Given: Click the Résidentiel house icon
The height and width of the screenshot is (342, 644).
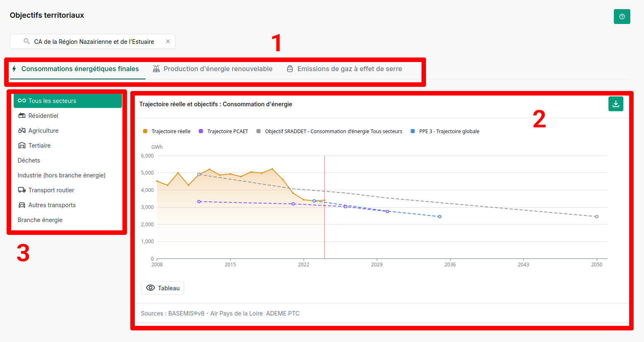Looking at the screenshot, I should click(22, 115).
